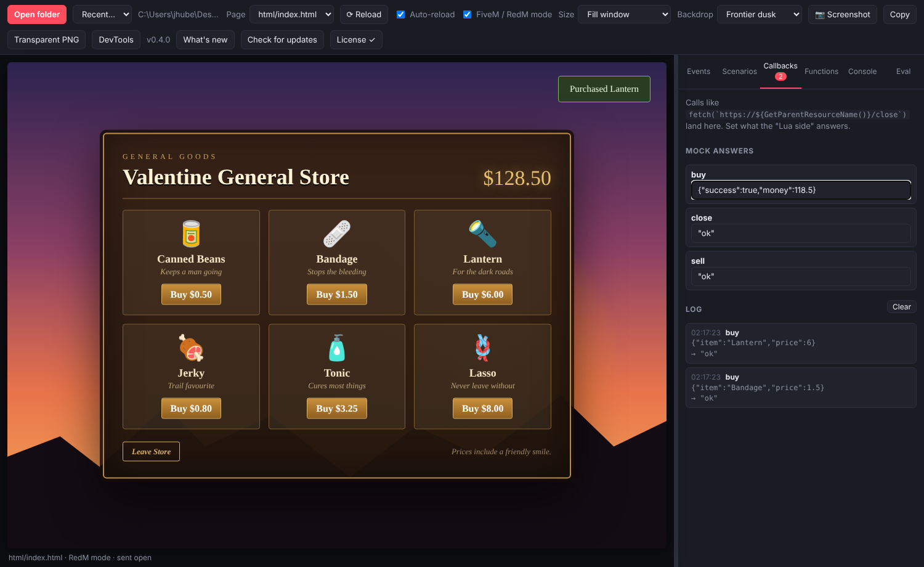Switch to the Events tab
This screenshot has height=567, width=924.
pos(699,71)
